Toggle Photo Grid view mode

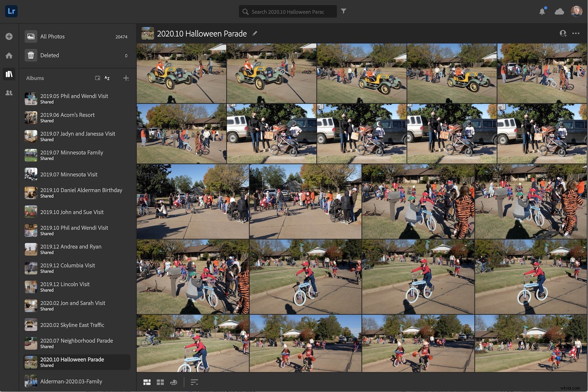(147, 382)
